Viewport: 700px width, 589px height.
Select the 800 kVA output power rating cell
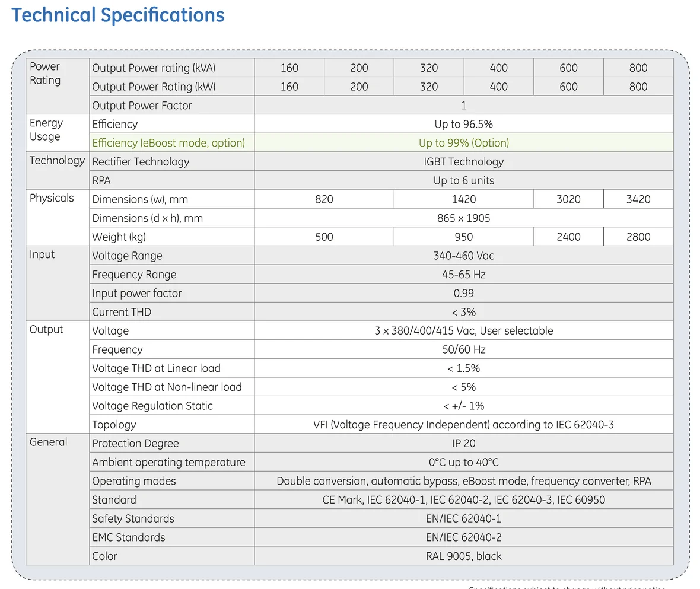point(638,68)
